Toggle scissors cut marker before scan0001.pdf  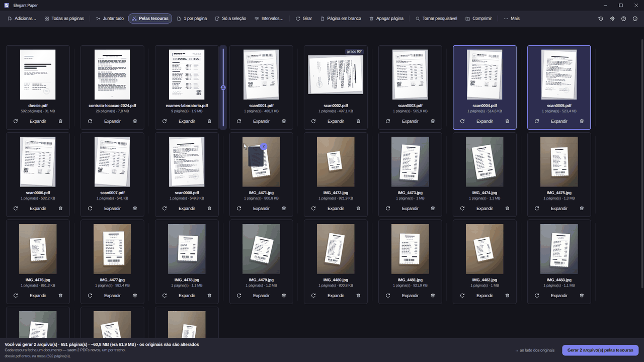click(x=223, y=87)
